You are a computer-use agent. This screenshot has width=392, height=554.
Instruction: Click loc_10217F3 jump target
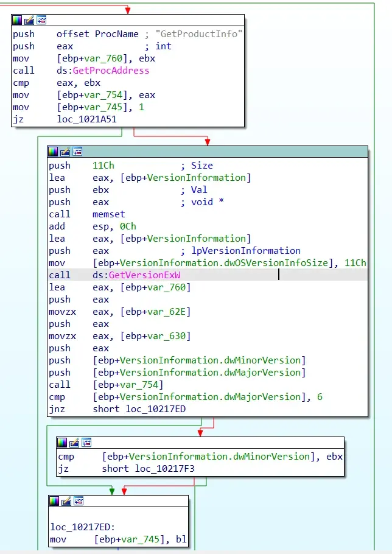(x=164, y=469)
